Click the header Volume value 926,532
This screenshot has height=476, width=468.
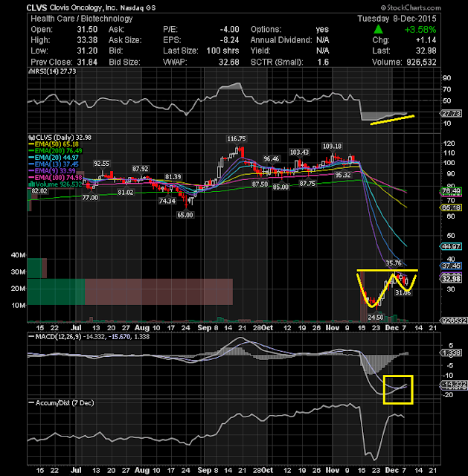[422, 62]
